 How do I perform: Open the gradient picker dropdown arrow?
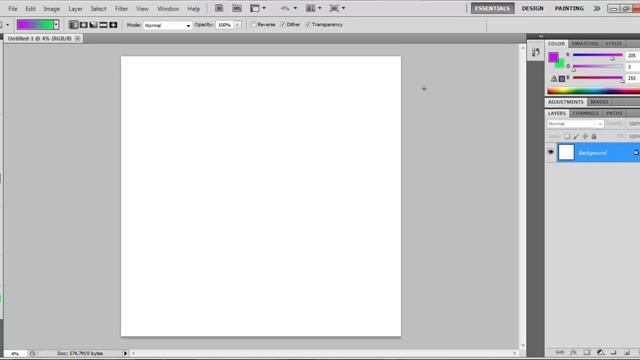[56, 25]
